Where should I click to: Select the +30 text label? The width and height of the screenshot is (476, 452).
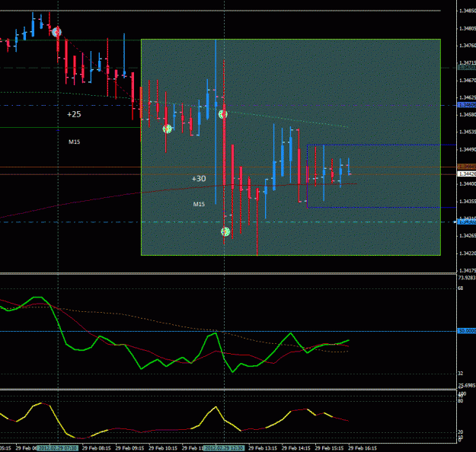click(x=199, y=179)
